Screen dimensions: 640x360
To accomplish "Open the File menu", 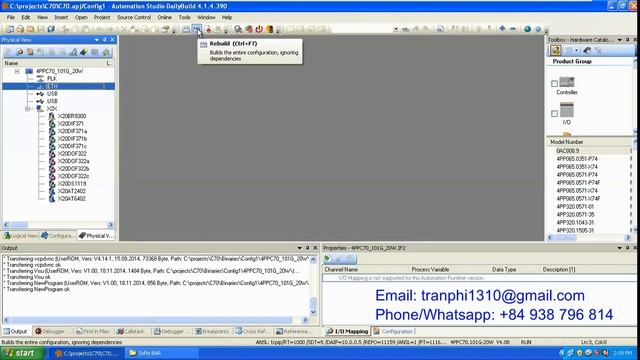I will point(11,18).
